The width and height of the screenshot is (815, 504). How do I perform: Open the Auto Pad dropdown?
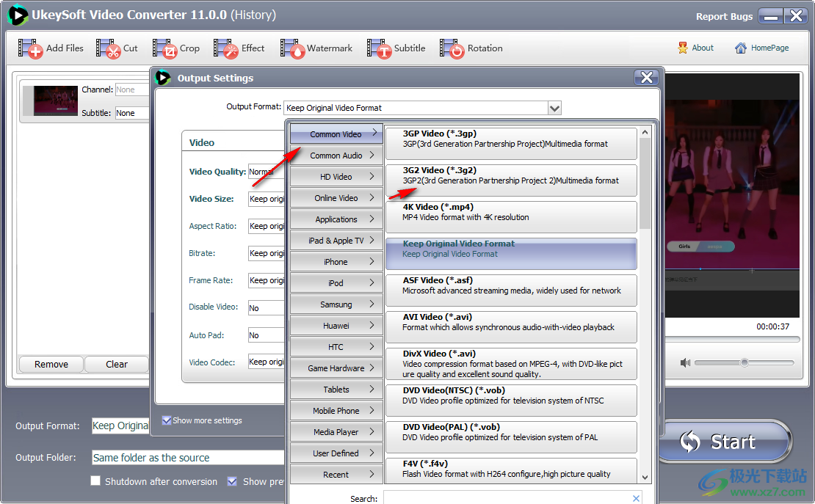267,335
